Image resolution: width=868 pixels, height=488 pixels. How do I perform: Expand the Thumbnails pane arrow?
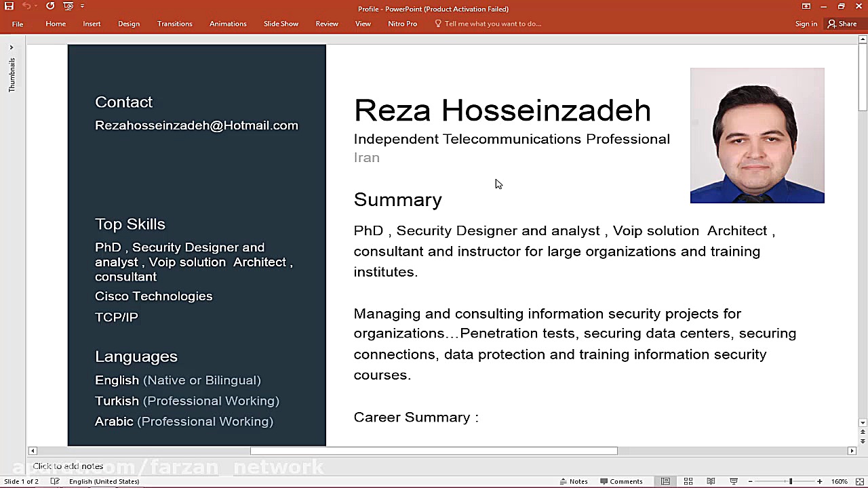point(12,47)
